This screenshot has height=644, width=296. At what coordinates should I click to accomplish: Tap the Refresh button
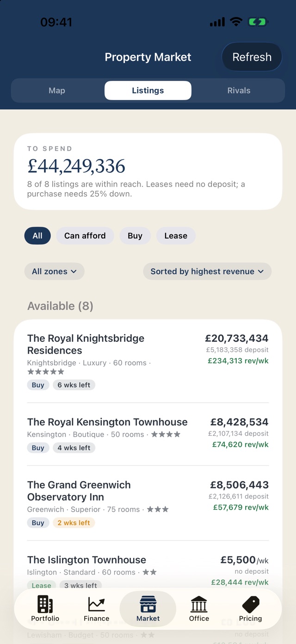click(252, 57)
